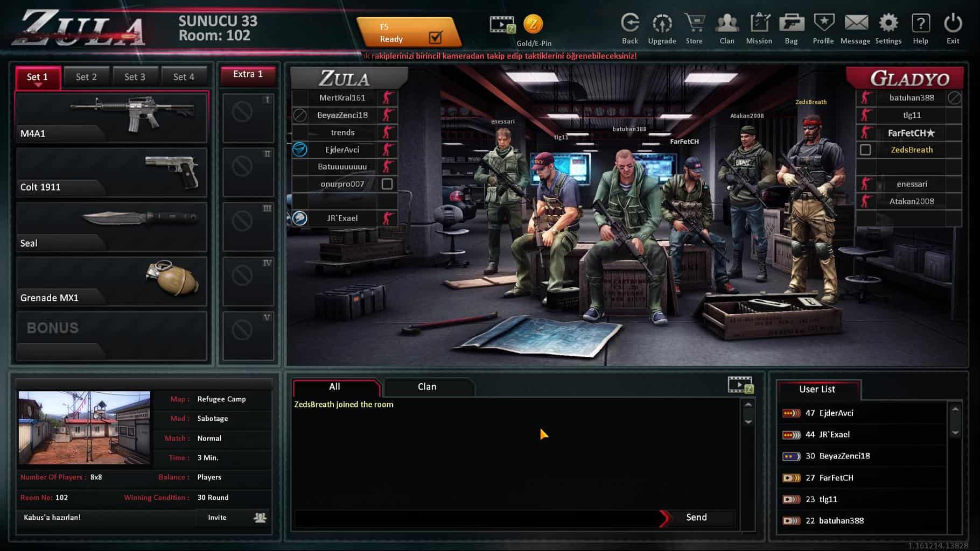This screenshot has width=980, height=551.
Task: Select the Seal knife slot
Action: coord(111,228)
